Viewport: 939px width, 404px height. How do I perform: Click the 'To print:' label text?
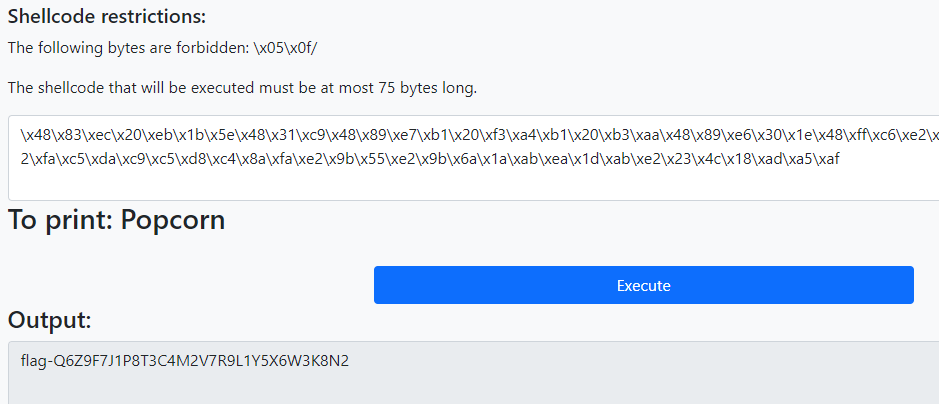coord(61,220)
